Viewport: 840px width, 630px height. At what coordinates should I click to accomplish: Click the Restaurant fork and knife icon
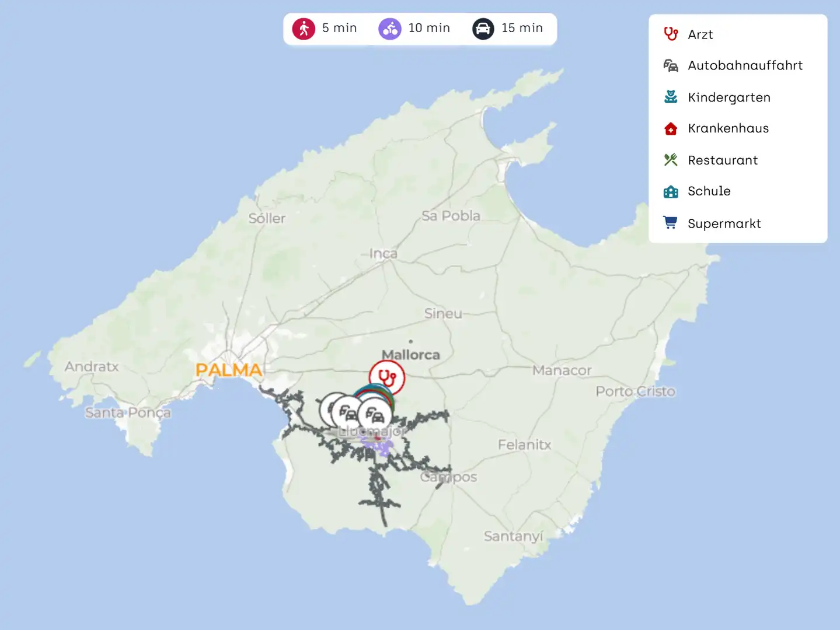[x=671, y=160]
